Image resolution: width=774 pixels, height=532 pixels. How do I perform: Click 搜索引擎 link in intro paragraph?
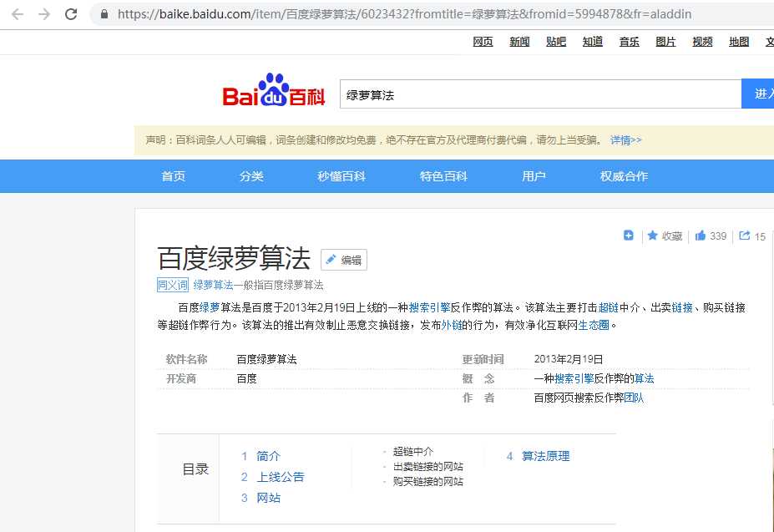pos(429,307)
